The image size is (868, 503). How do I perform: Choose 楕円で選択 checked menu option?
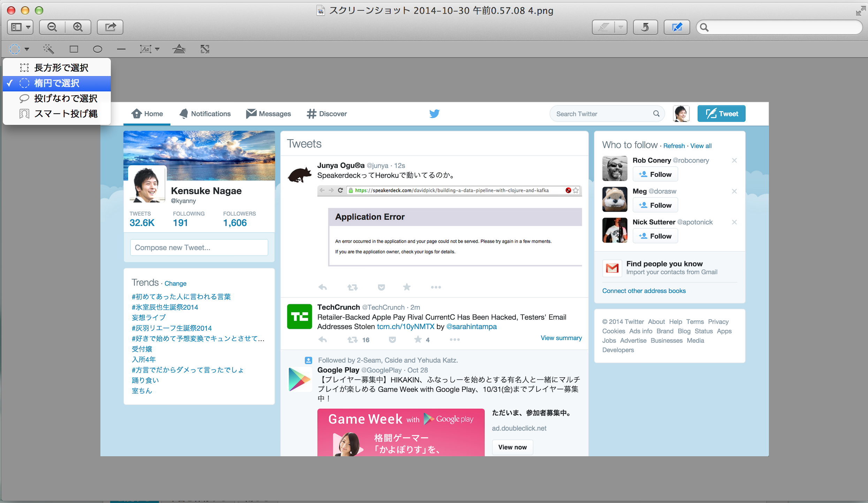click(x=57, y=83)
